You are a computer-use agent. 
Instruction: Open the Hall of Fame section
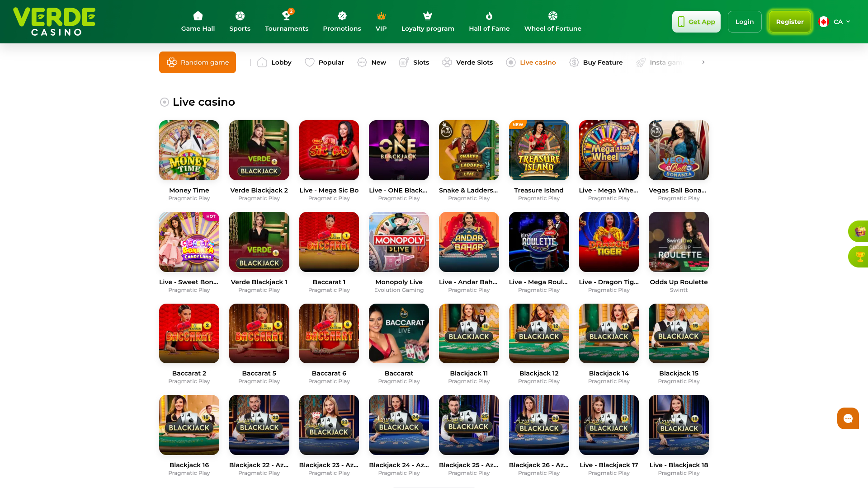tap(489, 21)
